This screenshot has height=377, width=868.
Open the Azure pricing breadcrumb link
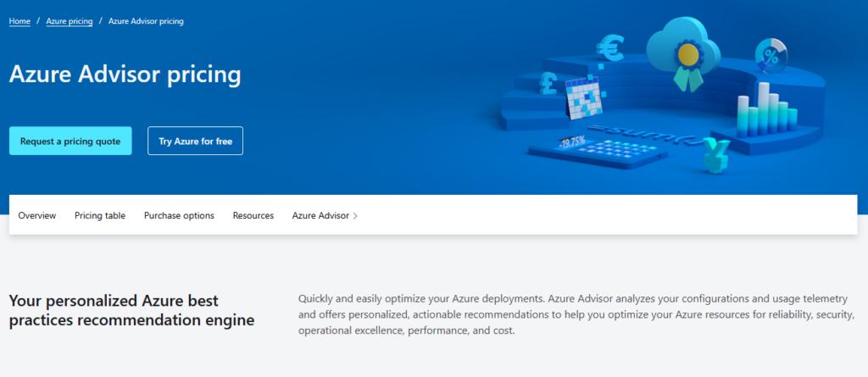[70, 21]
